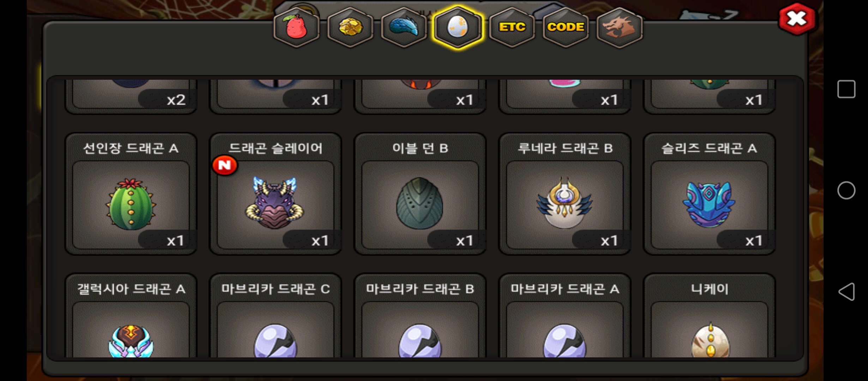
Task: Switch to the gold nugget tab
Action: coord(350,28)
